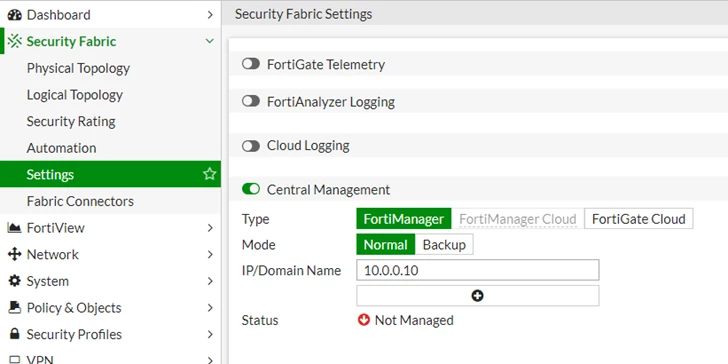This screenshot has height=364, width=728.
Task: Open the Network menu label
Action: (x=53, y=254)
